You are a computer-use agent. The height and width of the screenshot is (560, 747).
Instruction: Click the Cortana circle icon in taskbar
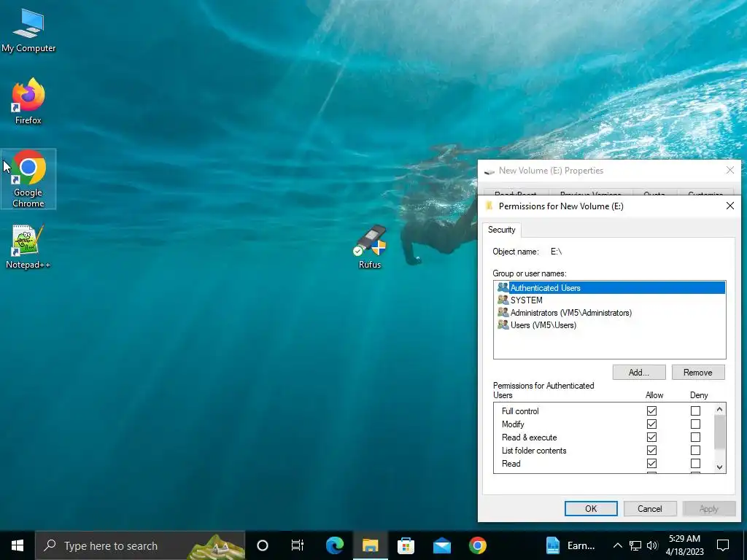[263, 545]
